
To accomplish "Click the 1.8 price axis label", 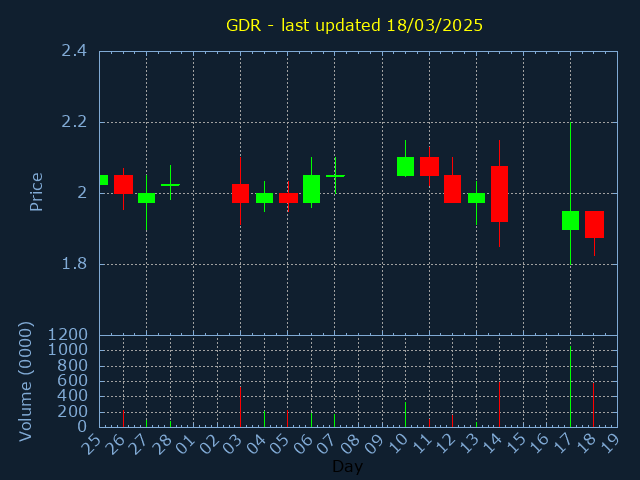I will coord(74,264).
